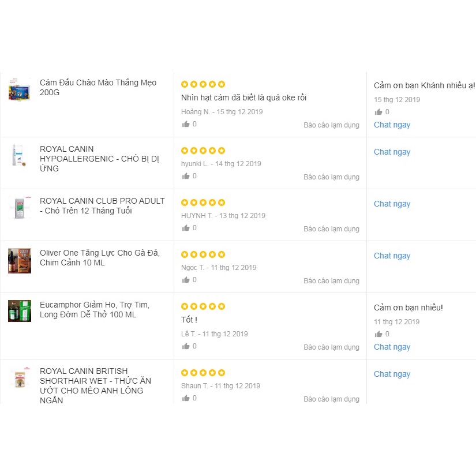Open "Oliver One Tăng Lực" product title
Screen dimensions: 476x476
tap(100, 258)
